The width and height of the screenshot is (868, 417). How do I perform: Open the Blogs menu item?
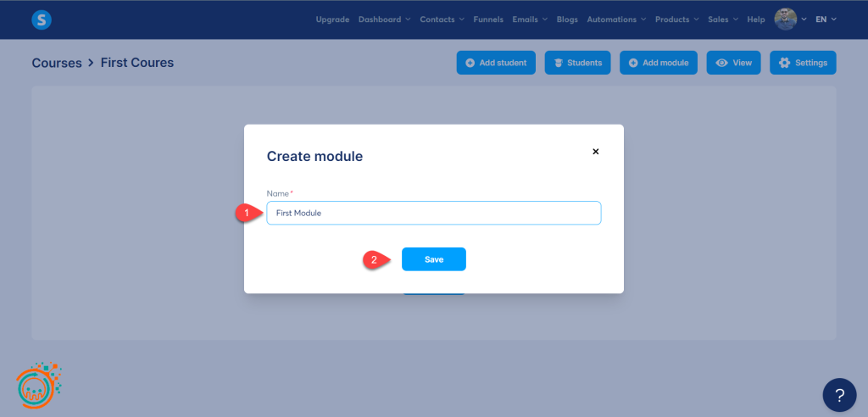point(567,19)
